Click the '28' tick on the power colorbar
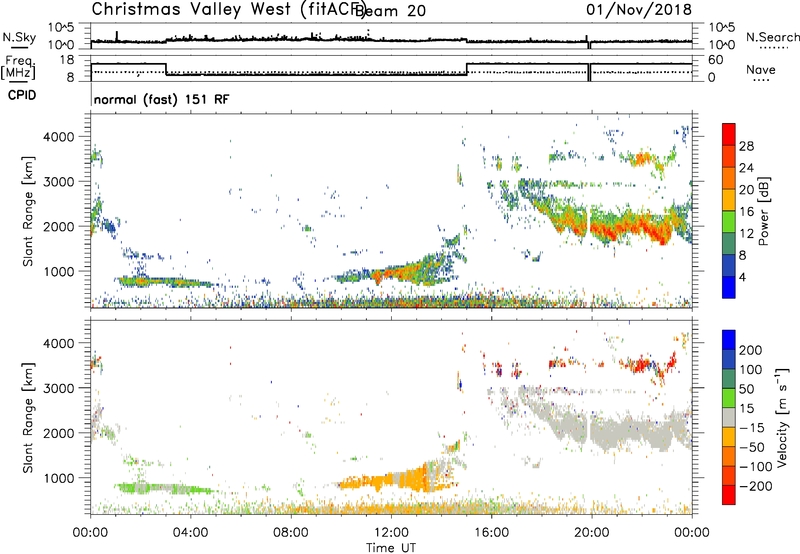 (746, 146)
